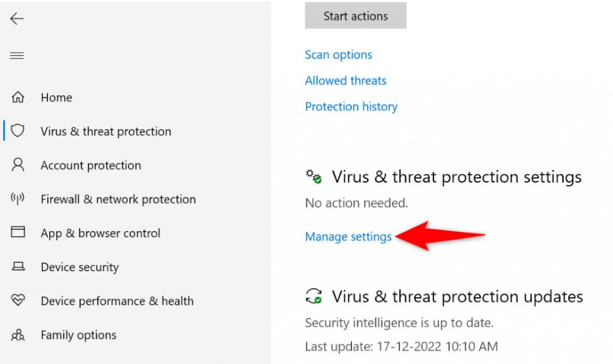Screen dimensions: 613x364
Task: Click the Account protection person icon
Action: (x=19, y=165)
